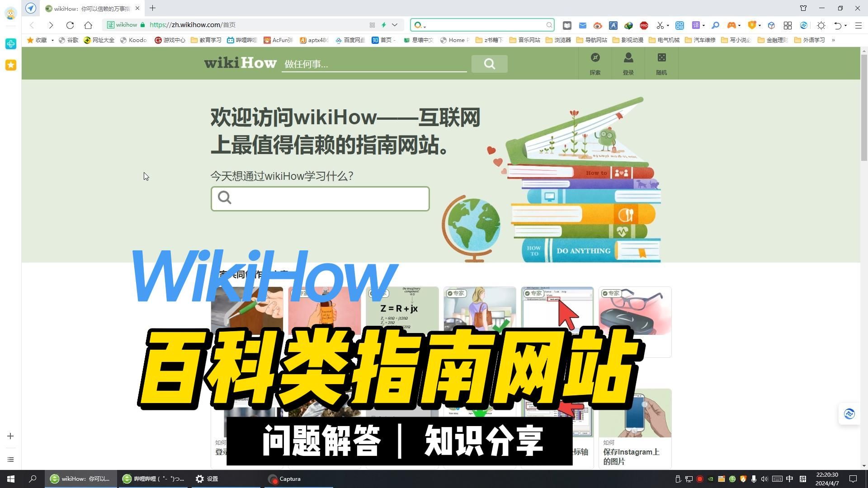
Task: Open the AcFun bookmark
Action: pyautogui.click(x=278, y=40)
